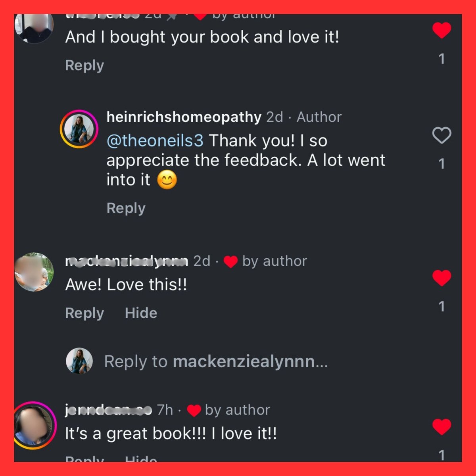
Task: Reply to the "And I bought your book" comment
Action: [84, 65]
